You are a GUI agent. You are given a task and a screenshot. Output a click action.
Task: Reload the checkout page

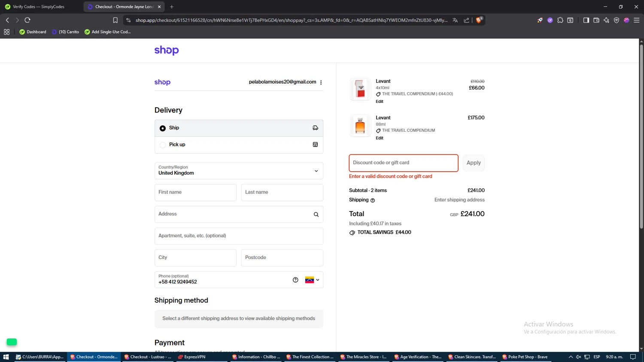(x=27, y=20)
